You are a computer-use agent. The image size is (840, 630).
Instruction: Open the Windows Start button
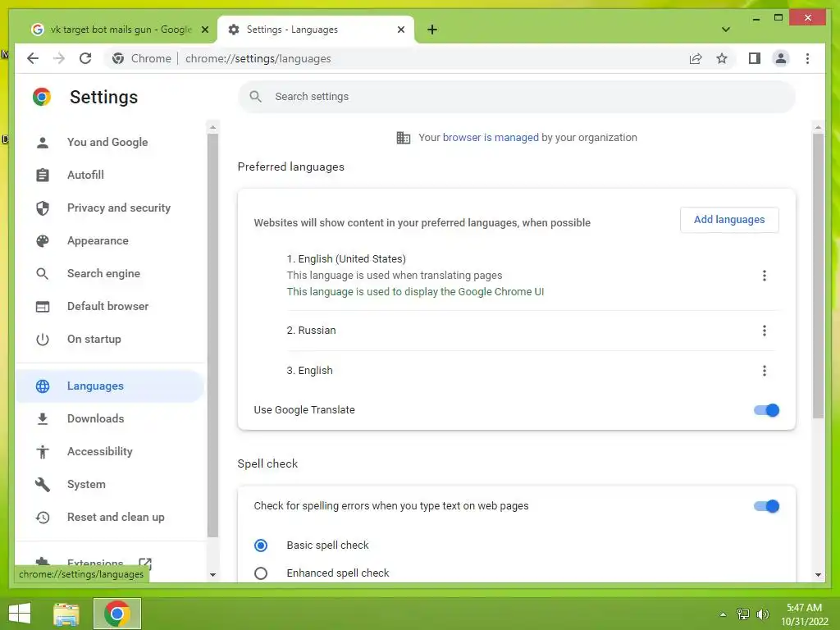coord(20,614)
